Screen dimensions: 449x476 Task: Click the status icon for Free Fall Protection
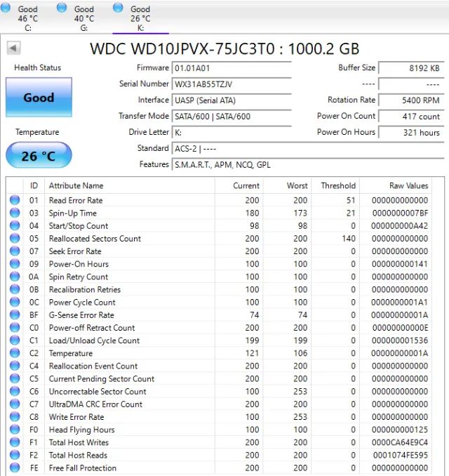tap(15, 468)
